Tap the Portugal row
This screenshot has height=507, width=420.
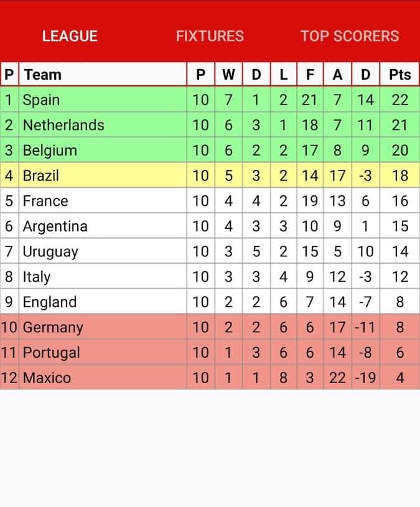coord(210,352)
